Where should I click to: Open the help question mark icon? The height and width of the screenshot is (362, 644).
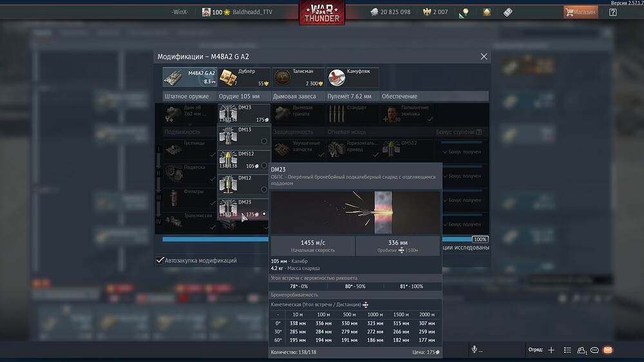click(x=612, y=12)
